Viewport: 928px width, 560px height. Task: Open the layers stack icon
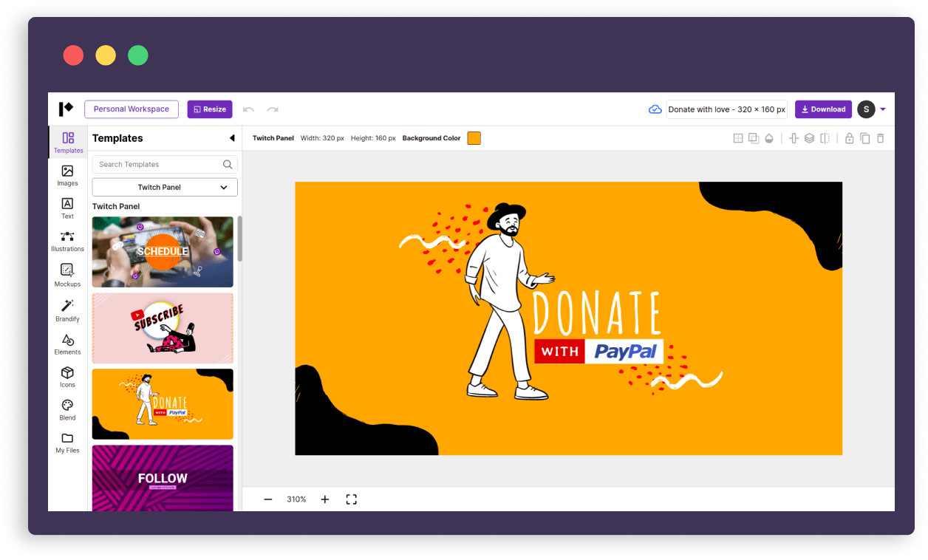(808, 137)
